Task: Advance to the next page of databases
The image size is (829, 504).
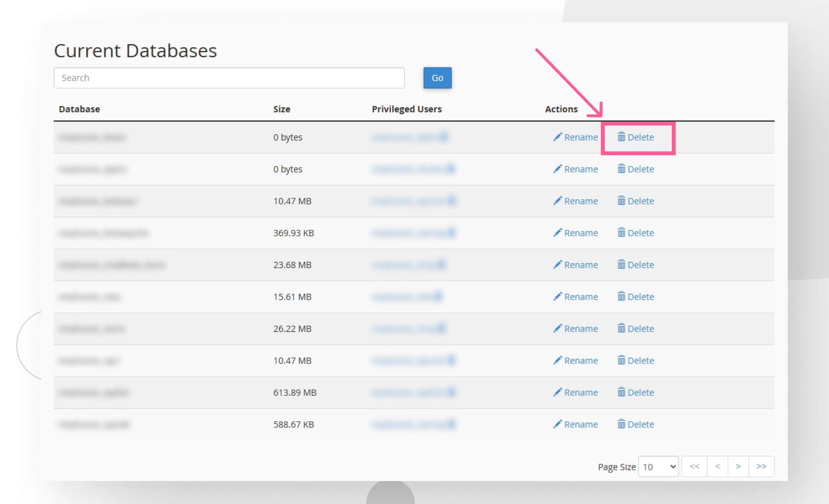Action: pyautogui.click(x=738, y=467)
